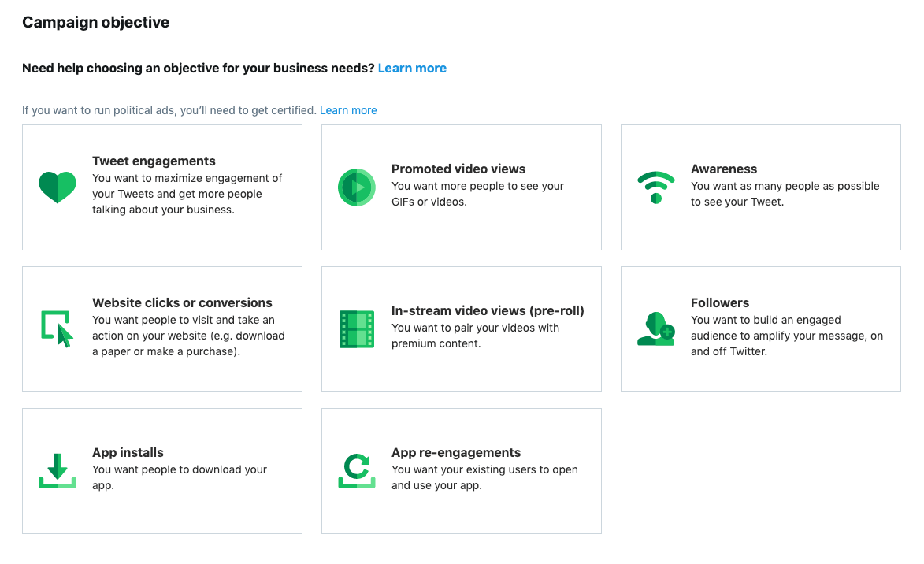Click the In-stream video filmstrip icon
924x564 pixels.
click(x=357, y=328)
